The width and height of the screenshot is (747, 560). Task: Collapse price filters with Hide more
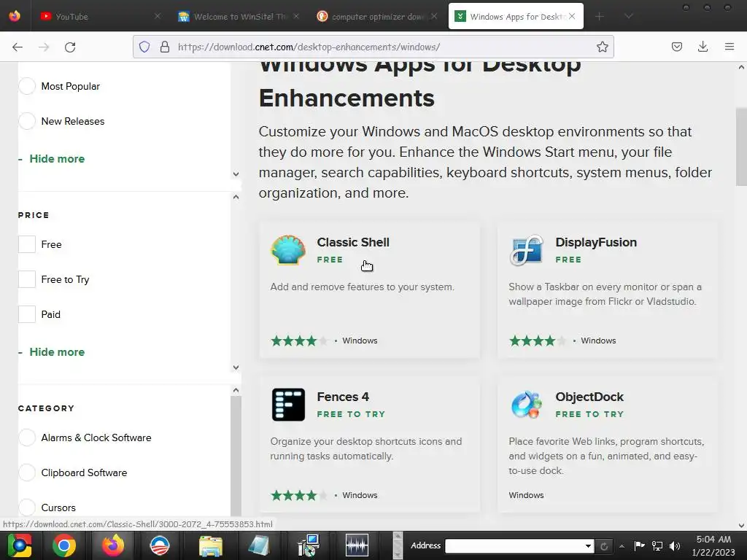(x=57, y=352)
